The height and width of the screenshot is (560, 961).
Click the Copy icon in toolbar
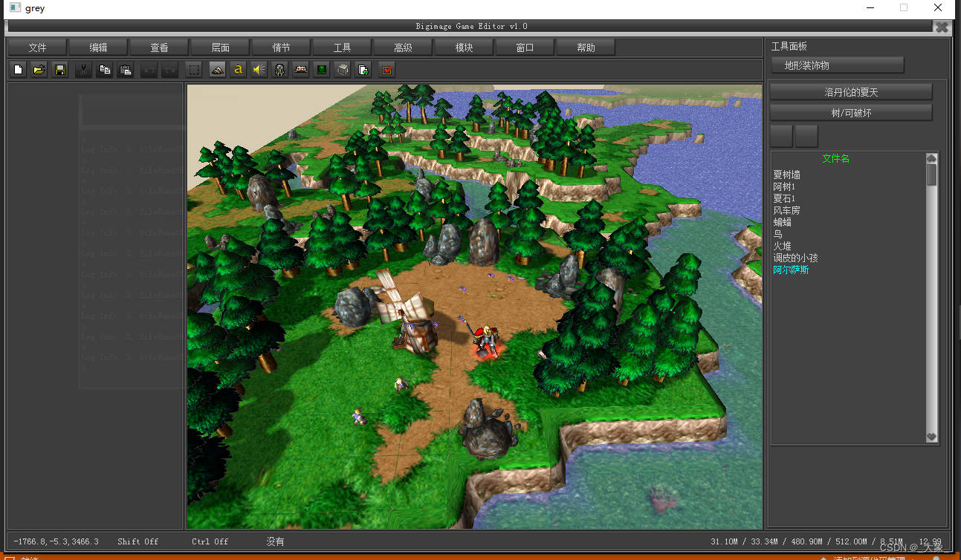pyautogui.click(x=105, y=70)
